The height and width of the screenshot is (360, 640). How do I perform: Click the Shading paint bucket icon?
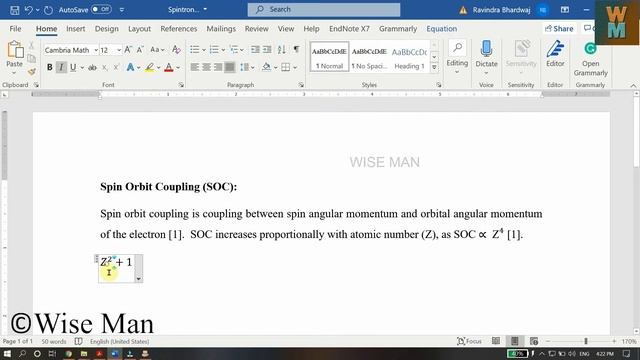point(266,67)
